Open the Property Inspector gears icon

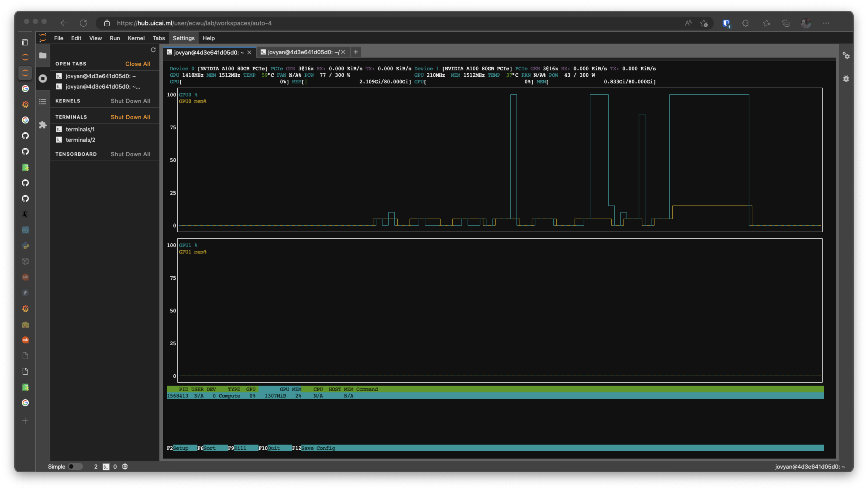[x=846, y=56]
